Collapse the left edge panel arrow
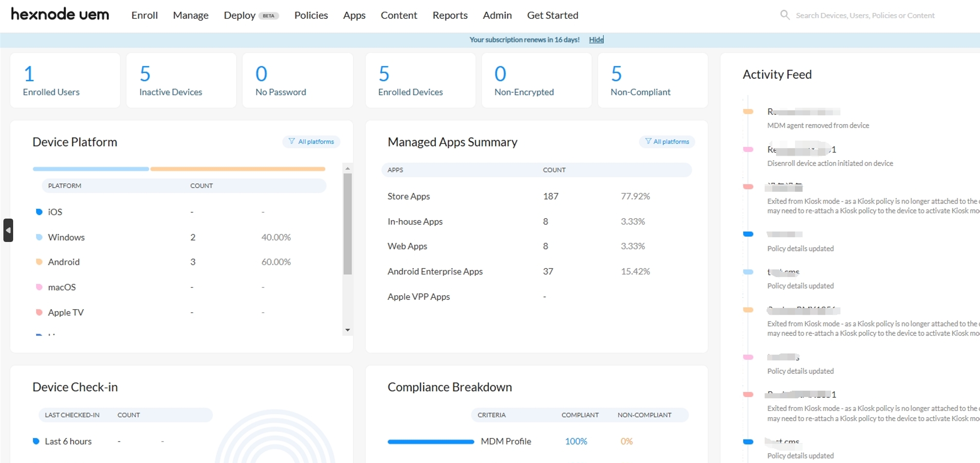Viewport: 980px width, 463px height. [x=8, y=230]
